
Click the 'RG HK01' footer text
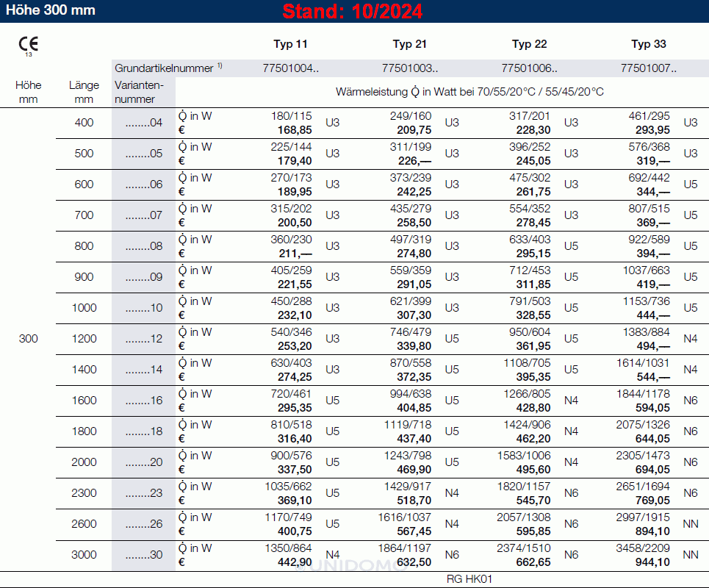(x=469, y=579)
